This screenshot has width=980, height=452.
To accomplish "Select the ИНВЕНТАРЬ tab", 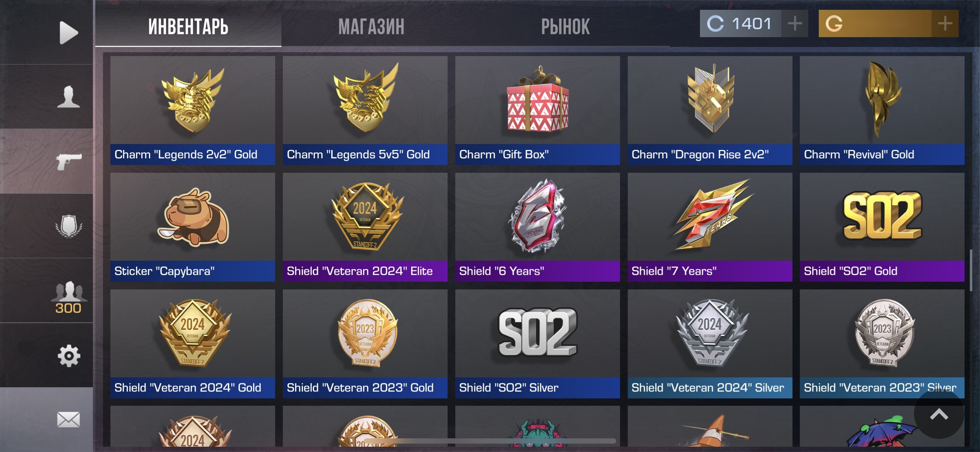I will [x=188, y=27].
